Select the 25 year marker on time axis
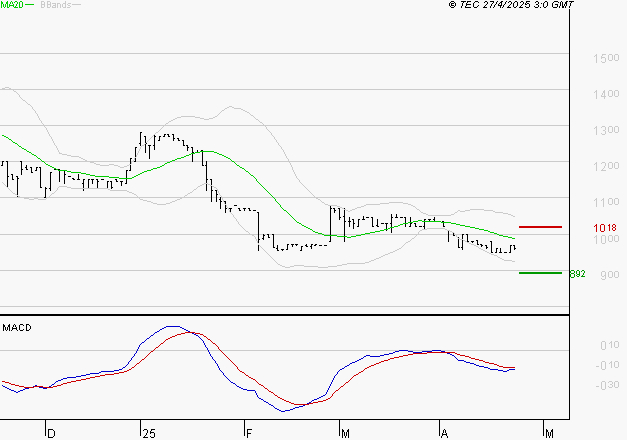 coord(148,432)
